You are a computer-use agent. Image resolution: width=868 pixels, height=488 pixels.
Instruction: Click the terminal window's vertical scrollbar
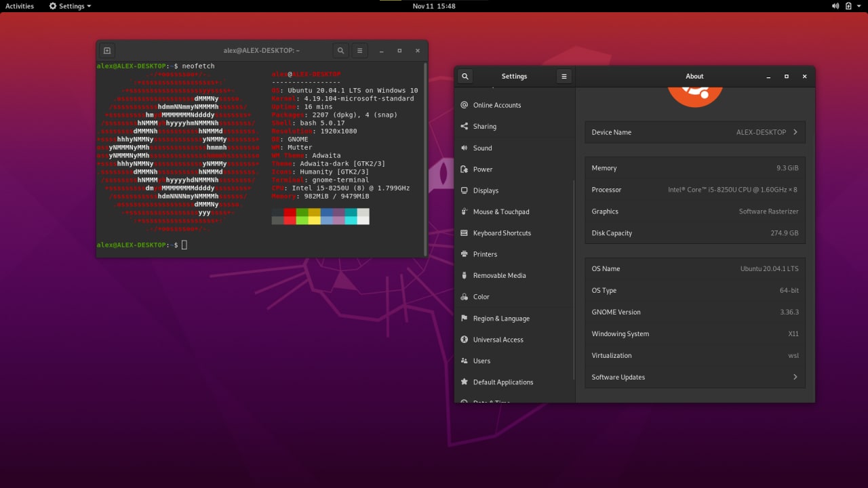[x=425, y=159]
